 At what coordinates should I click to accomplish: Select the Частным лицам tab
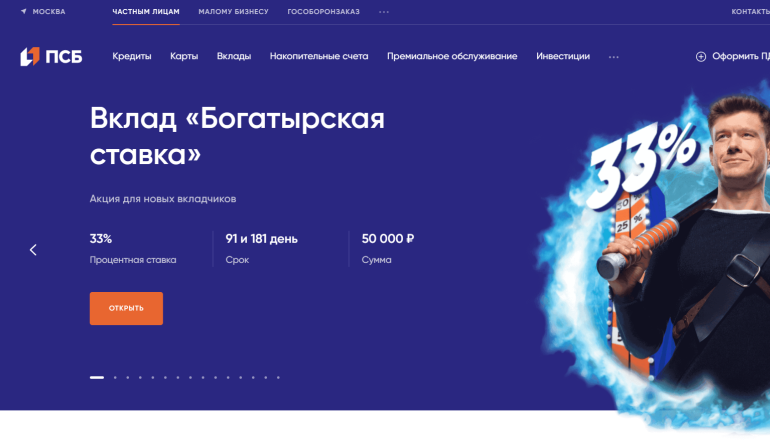[x=146, y=12]
